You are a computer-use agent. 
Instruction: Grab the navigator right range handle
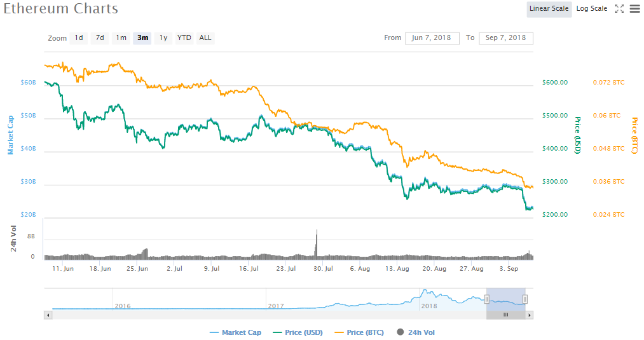(525, 299)
